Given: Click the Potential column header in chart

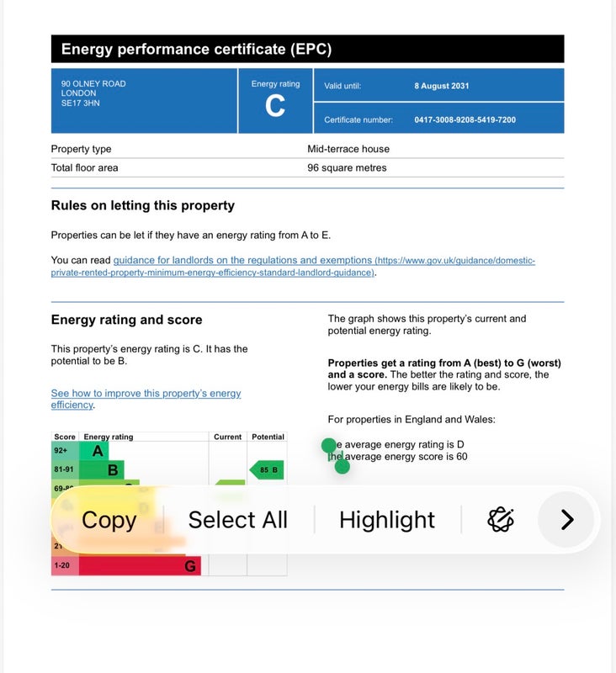Looking at the screenshot, I should click(x=268, y=437).
